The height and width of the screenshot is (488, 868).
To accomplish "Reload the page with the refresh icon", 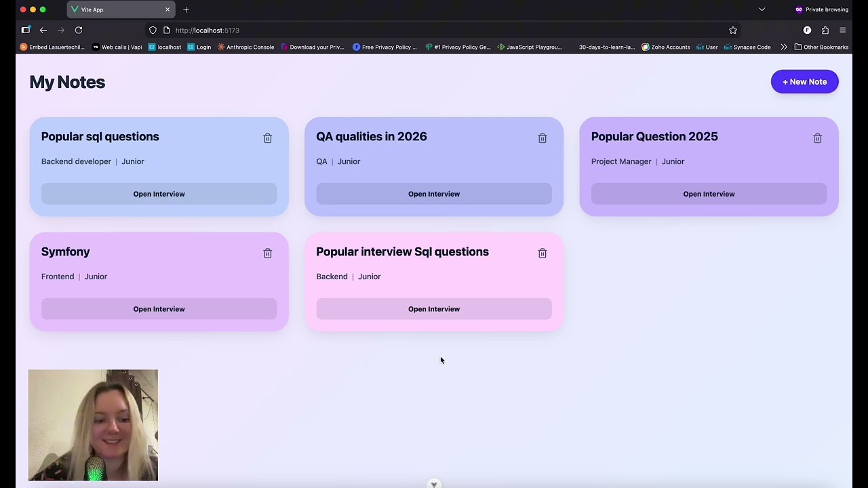I will point(79,30).
